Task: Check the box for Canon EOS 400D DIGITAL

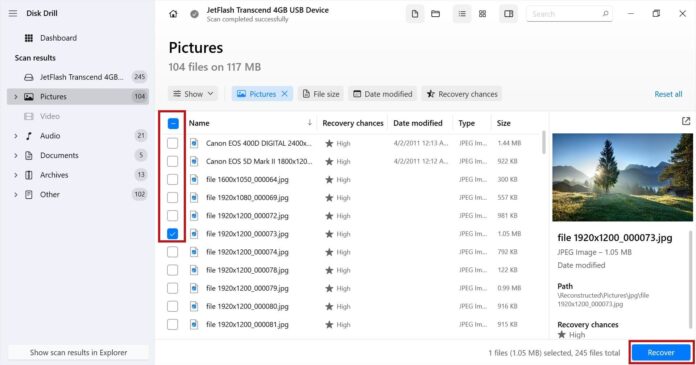Action: point(172,143)
